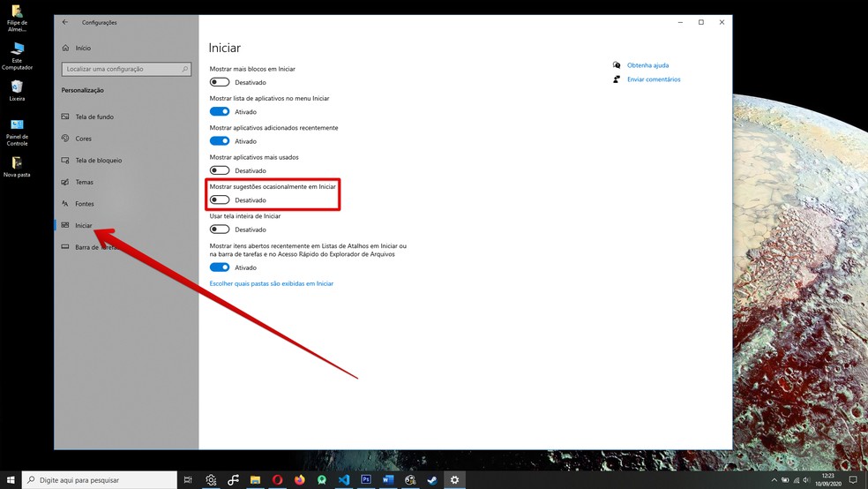Launch Firefox from the taskbar
This screenshot has height=489, width=868.
300,479
